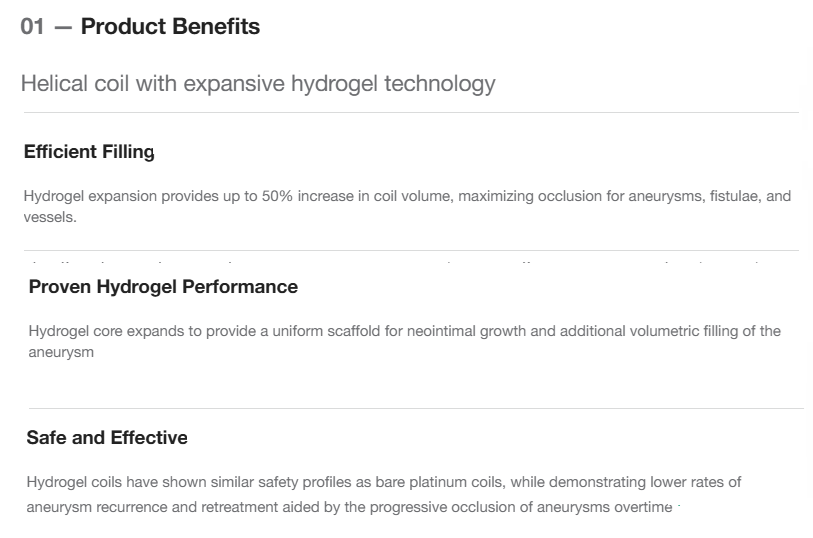Click the small black mark after 'overtime'

(x=681, y=498)
